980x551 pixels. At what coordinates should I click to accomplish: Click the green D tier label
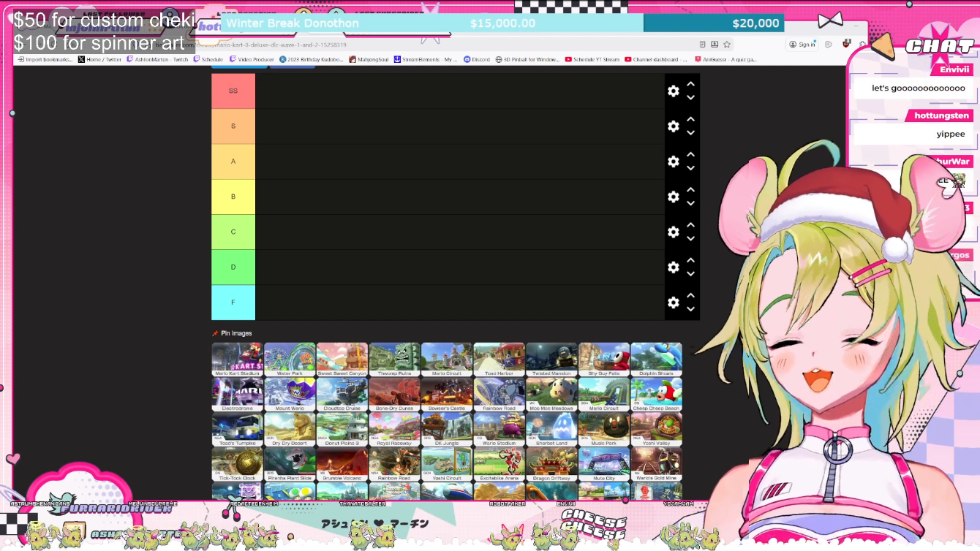(233, 267)
